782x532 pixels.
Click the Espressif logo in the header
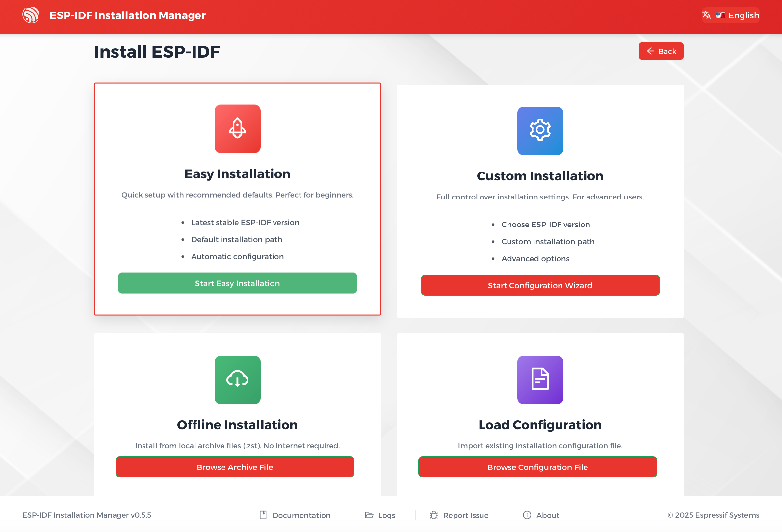[31, 15]
